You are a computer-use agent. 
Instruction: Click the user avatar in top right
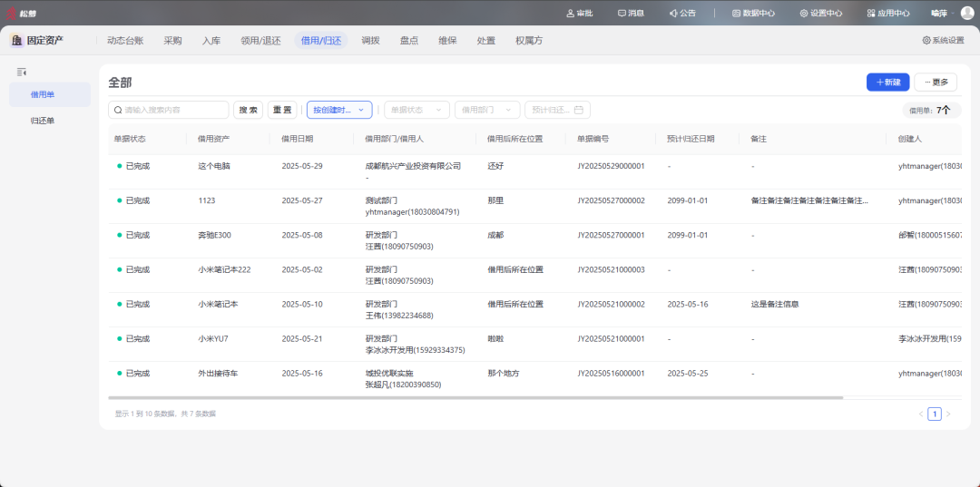[966, 13]
